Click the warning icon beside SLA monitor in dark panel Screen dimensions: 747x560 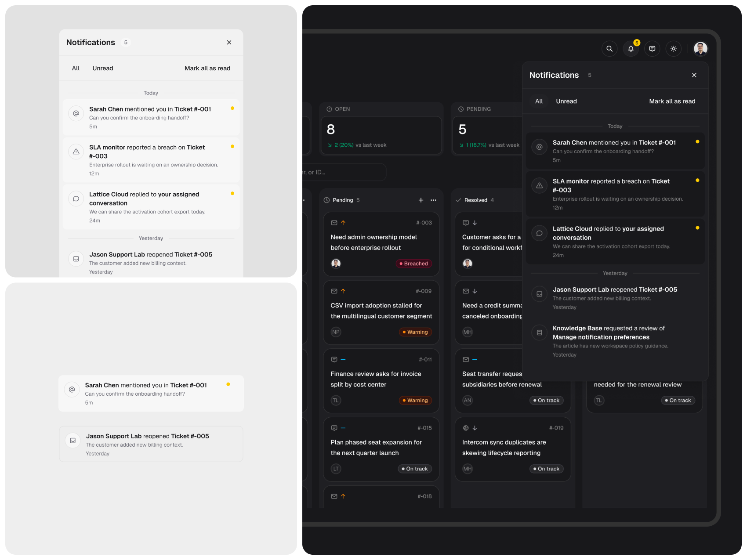pos(540,186)
